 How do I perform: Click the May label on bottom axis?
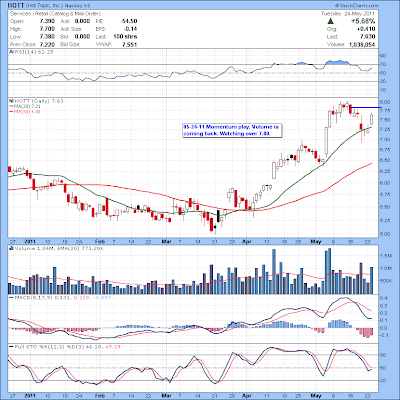point(315,395)
